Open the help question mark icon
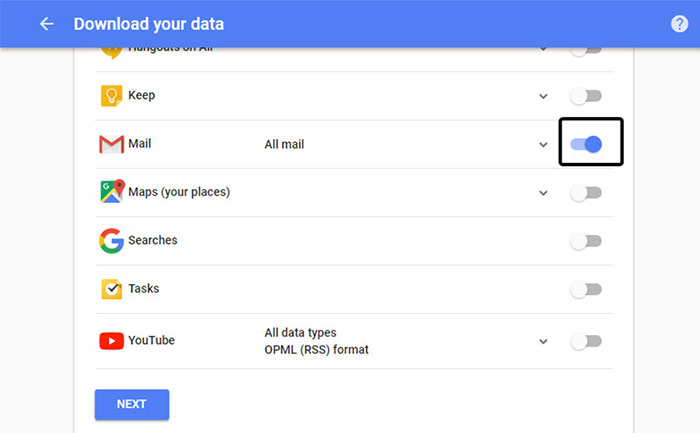 point(680,24)
